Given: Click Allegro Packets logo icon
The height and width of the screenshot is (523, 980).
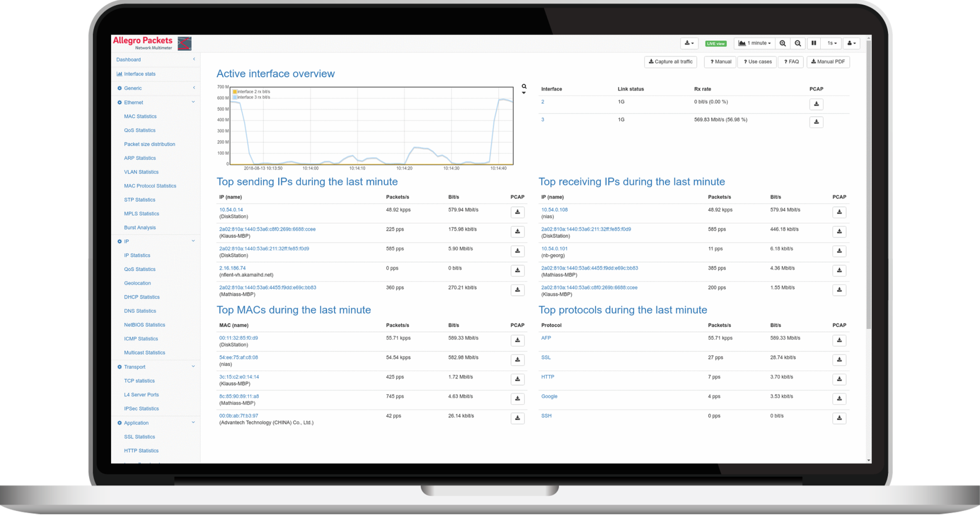Looking at the screenshot, I should pyautogui.click(x=184, y=44).
